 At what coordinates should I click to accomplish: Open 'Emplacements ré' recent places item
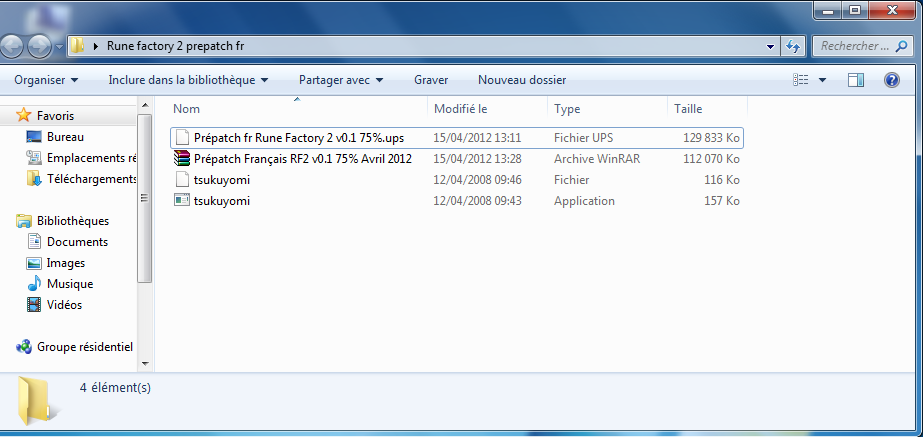(91, 158)
